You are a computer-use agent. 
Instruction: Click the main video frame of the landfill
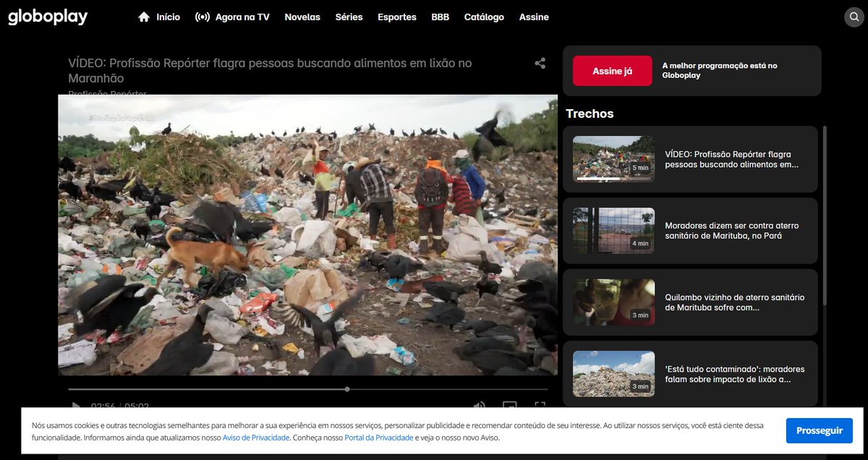[x=307, y=235]
